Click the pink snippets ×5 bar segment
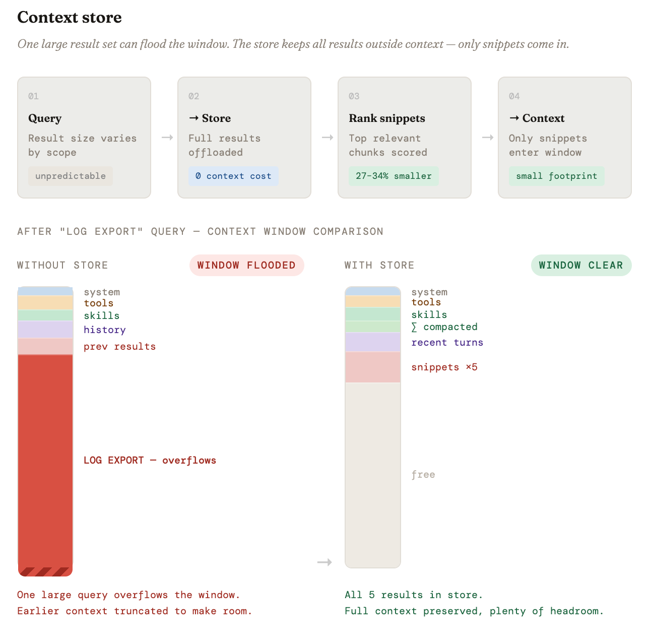Screen dimensions: 651x644 tap(373, 367)
